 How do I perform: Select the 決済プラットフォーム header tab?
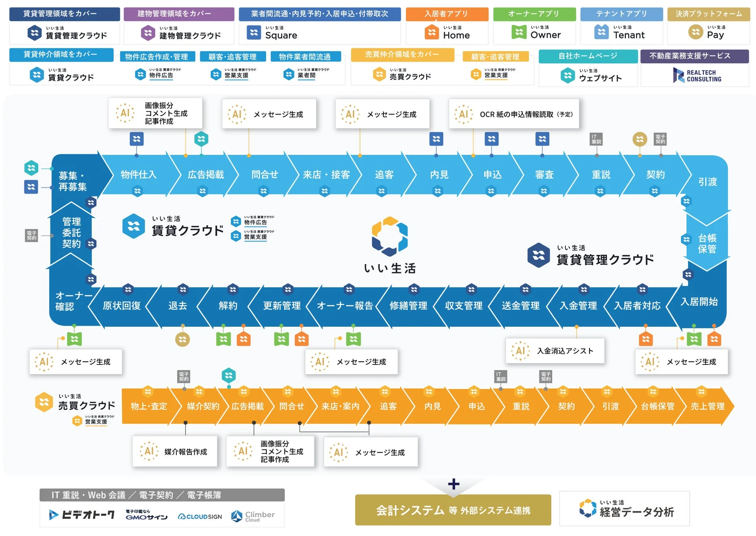click(x=709, y=14)
